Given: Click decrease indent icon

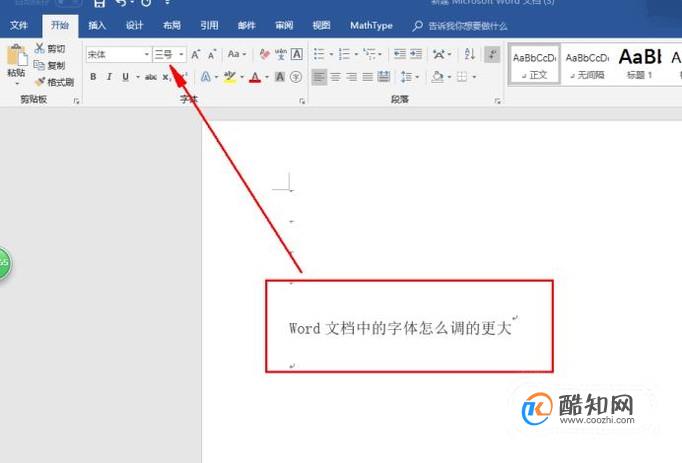Looking at the screenshot, I should [399, 54].
